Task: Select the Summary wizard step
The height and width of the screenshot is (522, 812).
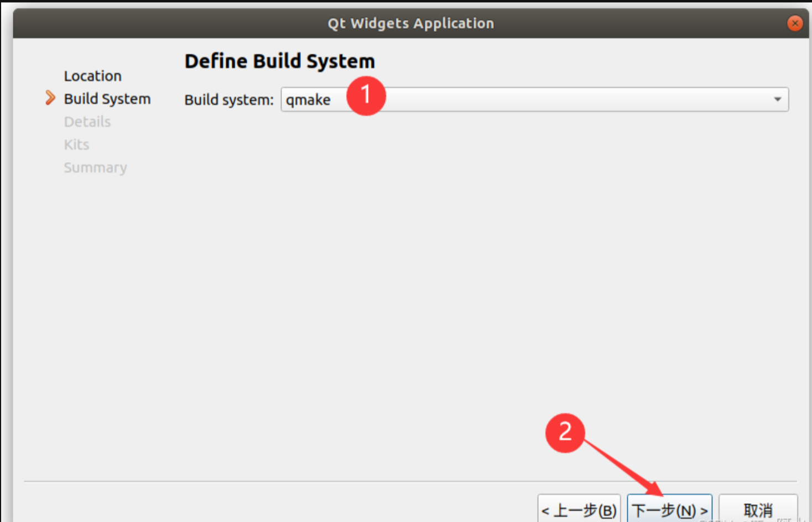Action: point(95,168)
